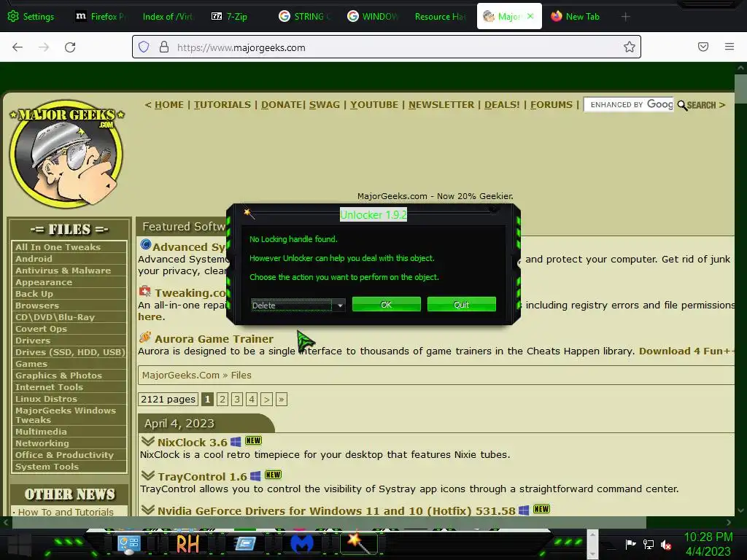Open Resource Hacker taskbar icon
747x560 pixels.
click(187, 543)
